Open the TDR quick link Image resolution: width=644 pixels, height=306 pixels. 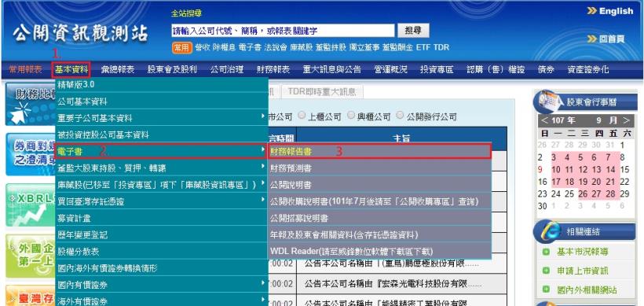(x=441, y=48)
